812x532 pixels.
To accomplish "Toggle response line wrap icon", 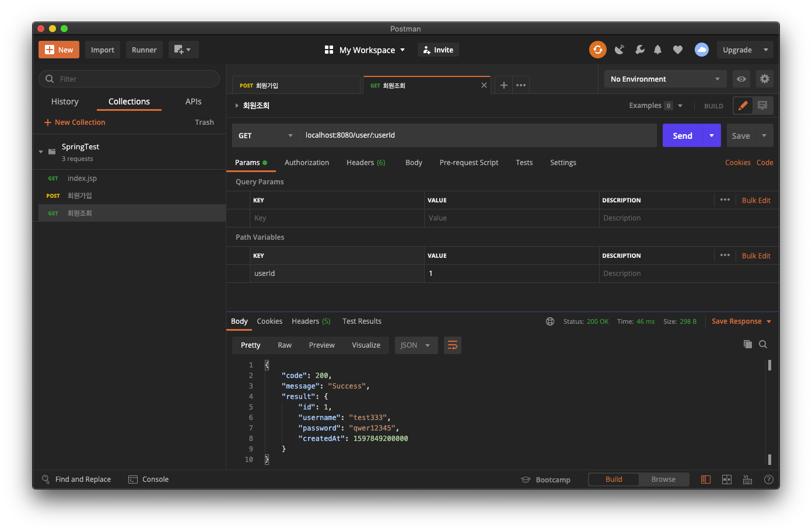I will click(x=453, y=345).
